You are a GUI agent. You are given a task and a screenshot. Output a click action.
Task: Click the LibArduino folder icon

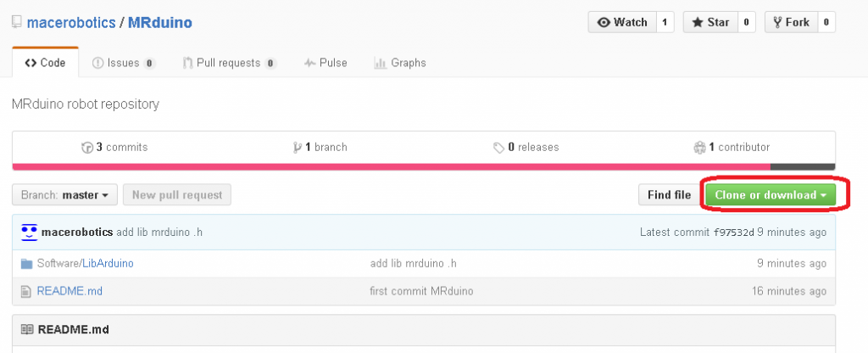click(26, 263)
